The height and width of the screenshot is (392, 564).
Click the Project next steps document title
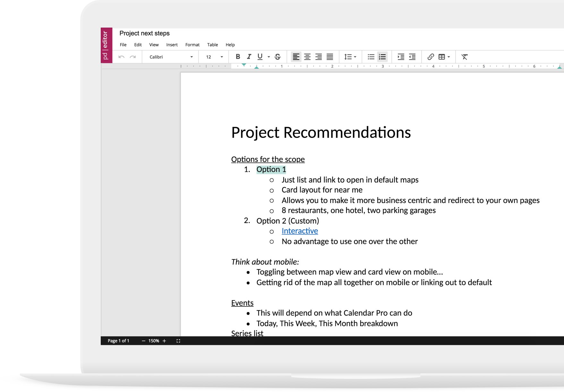144,33
